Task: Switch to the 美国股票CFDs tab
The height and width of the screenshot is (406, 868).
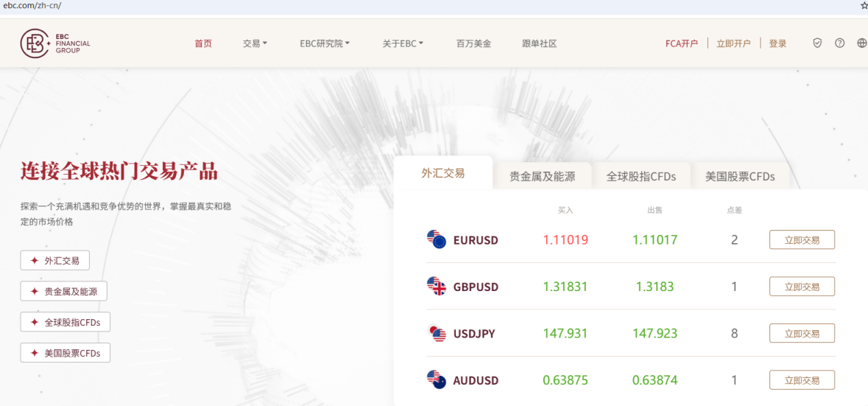Action: click(x=740, y=177)
